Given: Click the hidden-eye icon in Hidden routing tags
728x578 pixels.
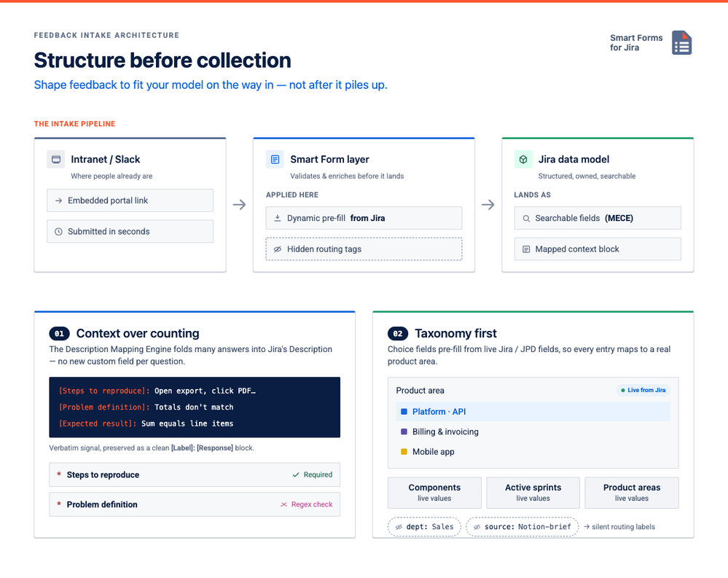Looking at the screenshot, I should click(x=278, y=249).
